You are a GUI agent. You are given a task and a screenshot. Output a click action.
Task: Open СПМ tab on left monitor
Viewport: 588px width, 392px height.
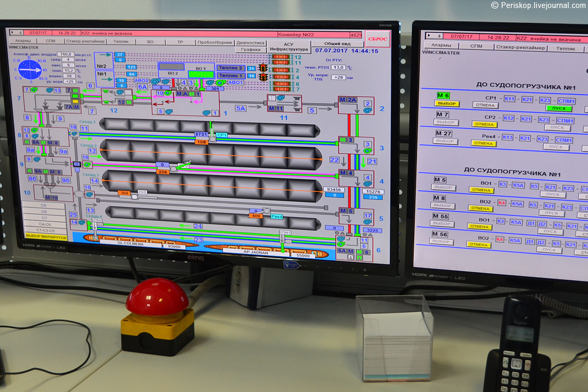click(x=51, y=41)
